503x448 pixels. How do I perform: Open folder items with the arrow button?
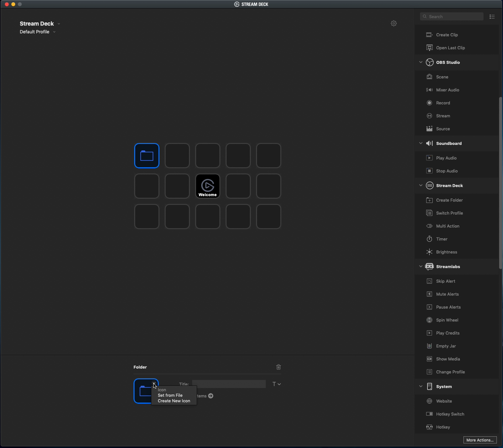211,396
